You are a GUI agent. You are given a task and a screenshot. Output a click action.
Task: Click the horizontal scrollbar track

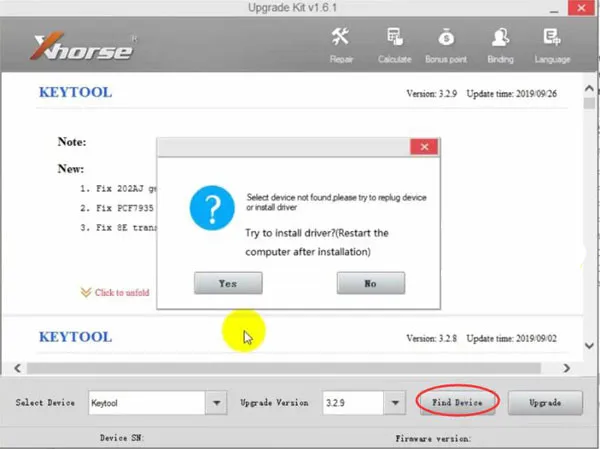tap(284, 368)
